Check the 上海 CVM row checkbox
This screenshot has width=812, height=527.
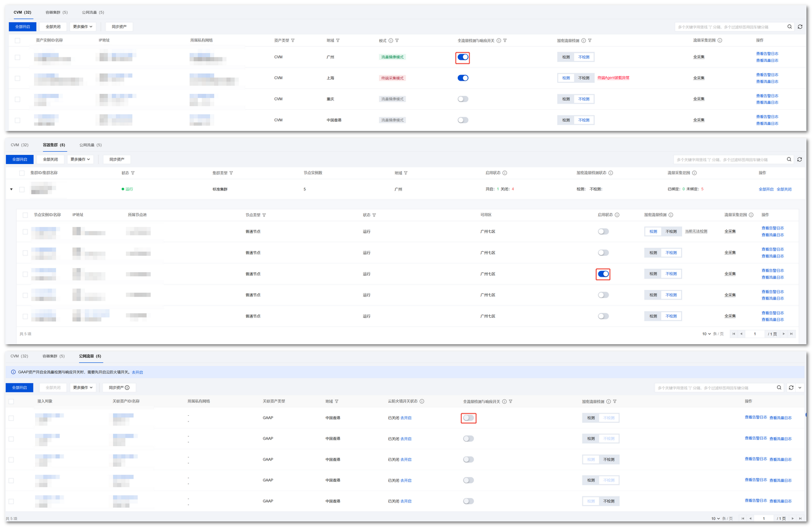(x=18, y=78)
